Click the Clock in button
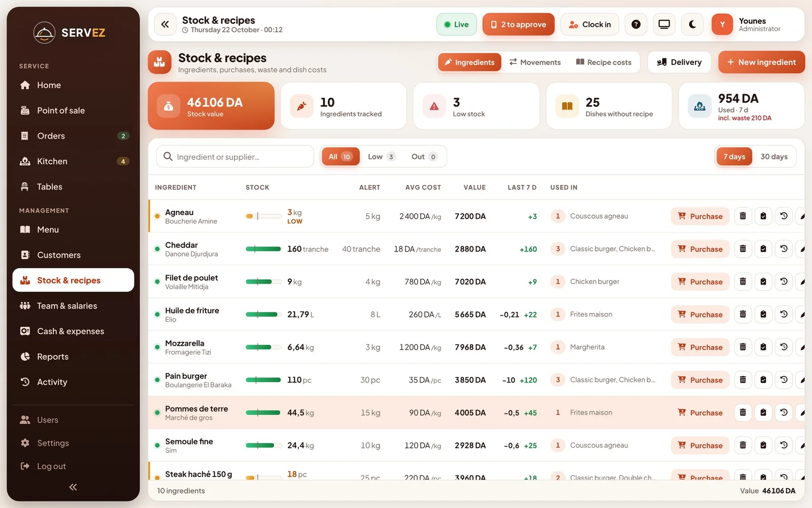The height and width of the screenshot is (508, 812). point(590,24)
